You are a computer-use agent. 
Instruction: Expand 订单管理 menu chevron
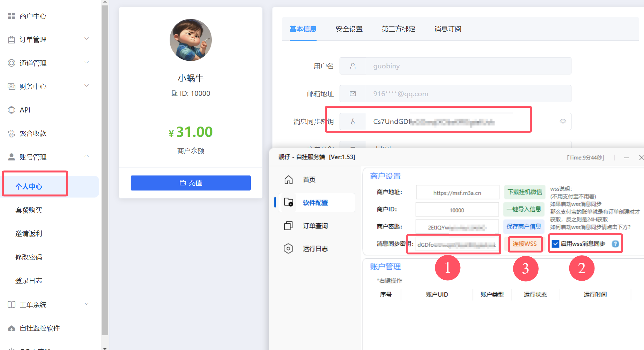87,39
